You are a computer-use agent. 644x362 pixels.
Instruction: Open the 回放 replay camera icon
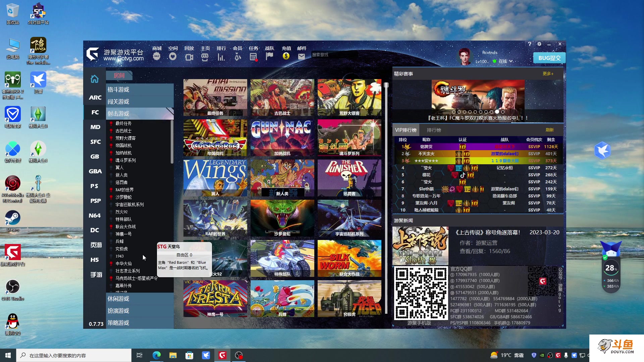tap(189, 57)
